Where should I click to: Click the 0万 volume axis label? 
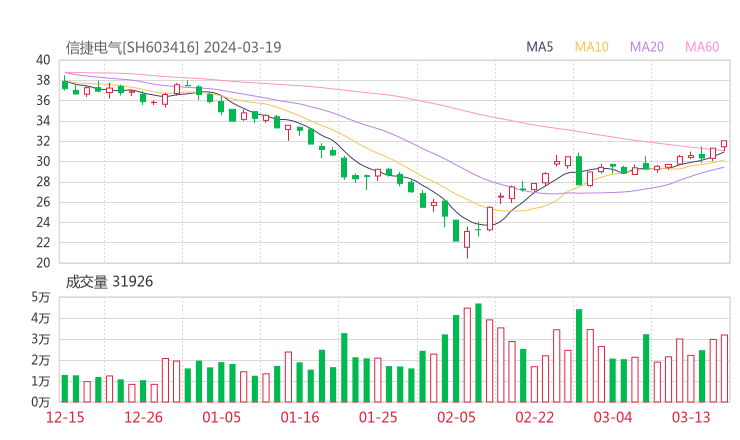click(x=41, y=402)
